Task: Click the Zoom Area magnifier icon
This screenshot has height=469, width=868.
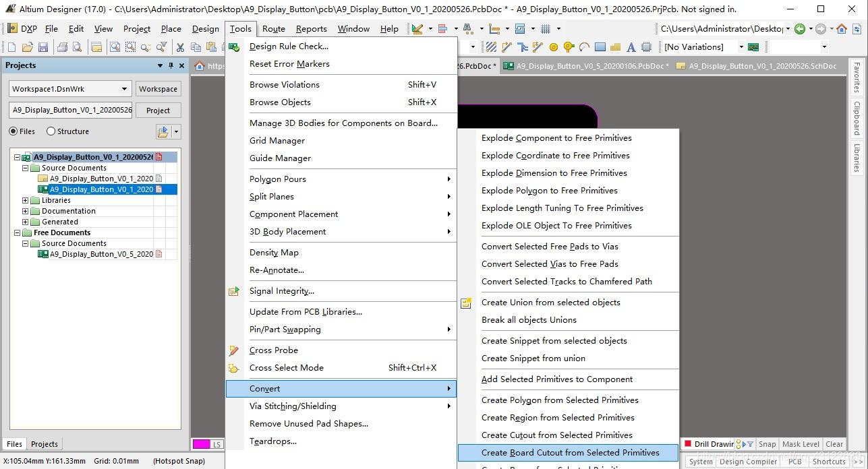Action: pos(130,47)
